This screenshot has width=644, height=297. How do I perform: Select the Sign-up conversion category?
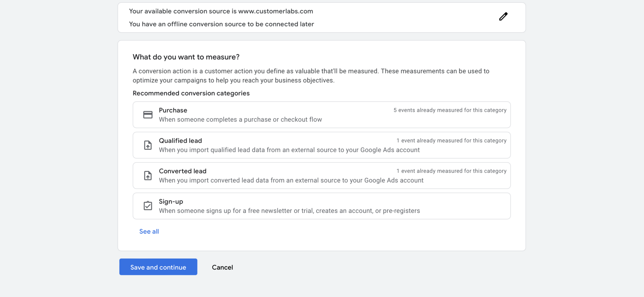(321, 206)
